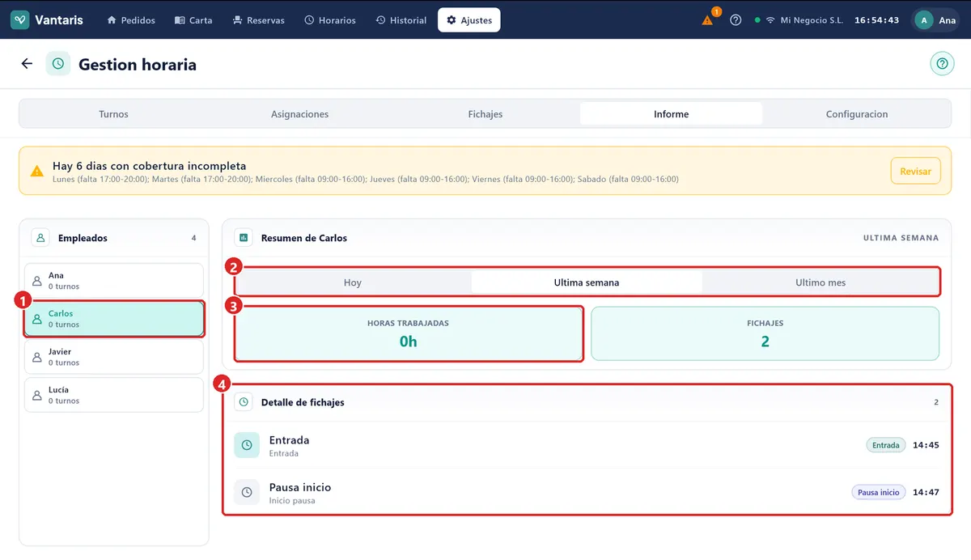The height and width of the screenshot is (560, 971).
Task: Click the Horas trabajadas card
Action: (409, 333)
